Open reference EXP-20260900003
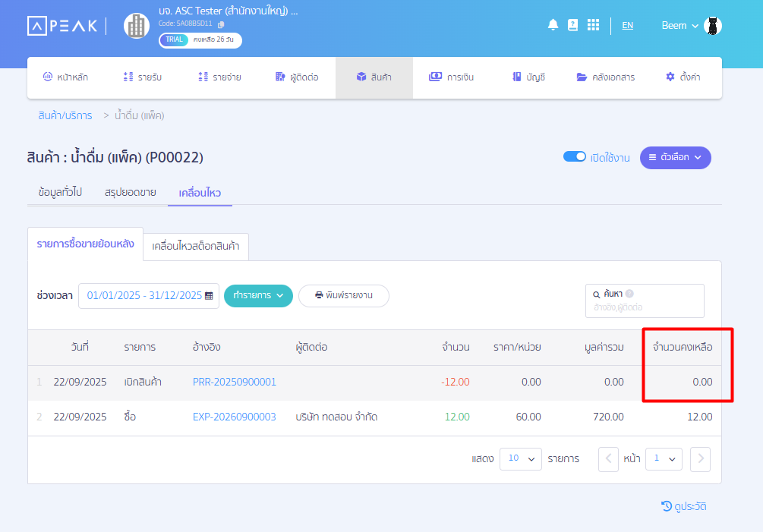 tap(235, 417)
